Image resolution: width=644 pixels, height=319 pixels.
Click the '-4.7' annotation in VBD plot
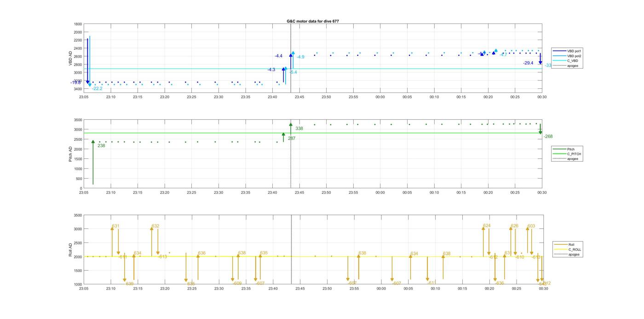pos(504,54)
